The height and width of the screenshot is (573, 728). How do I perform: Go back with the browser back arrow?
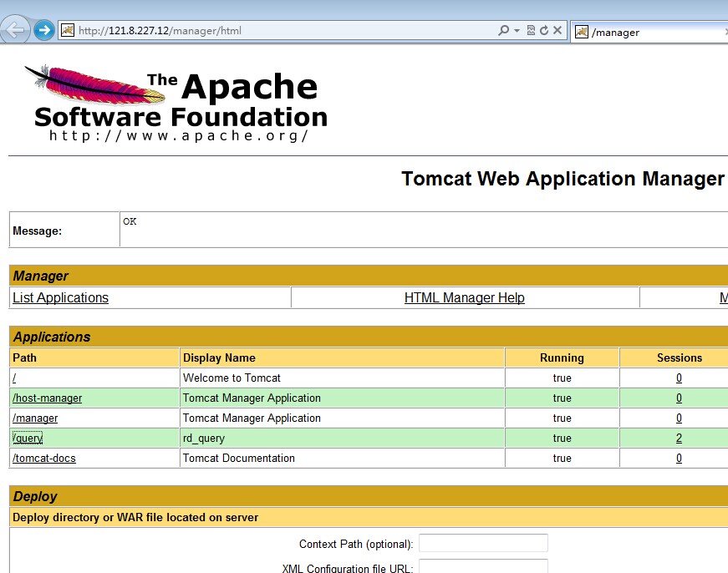15,30
